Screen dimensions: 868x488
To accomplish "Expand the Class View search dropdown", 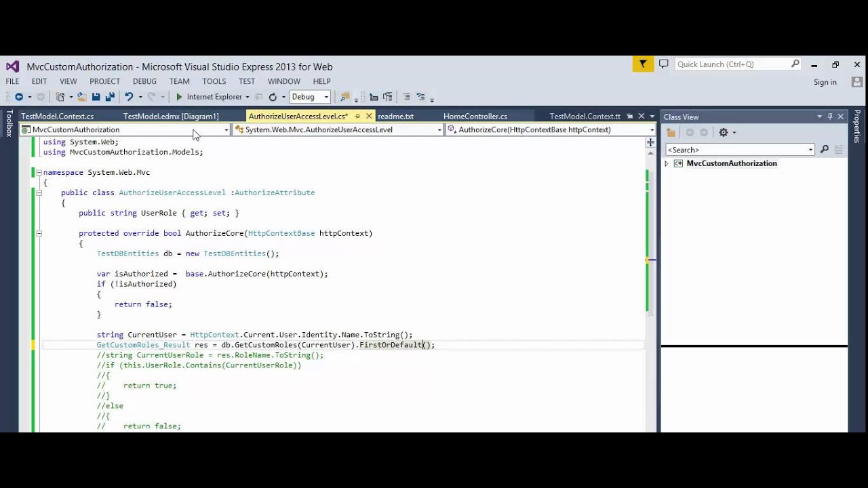I will click(x=810, y=150).
